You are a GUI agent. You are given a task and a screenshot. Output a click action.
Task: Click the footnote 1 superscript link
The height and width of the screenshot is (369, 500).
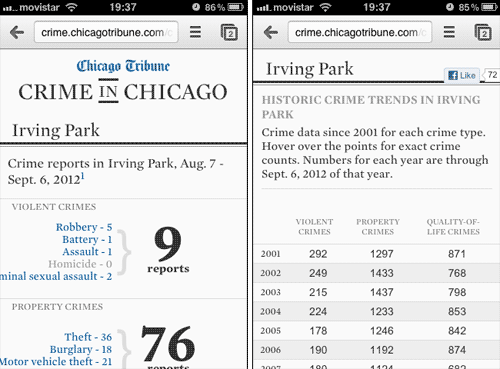click(x=83, y=176)
